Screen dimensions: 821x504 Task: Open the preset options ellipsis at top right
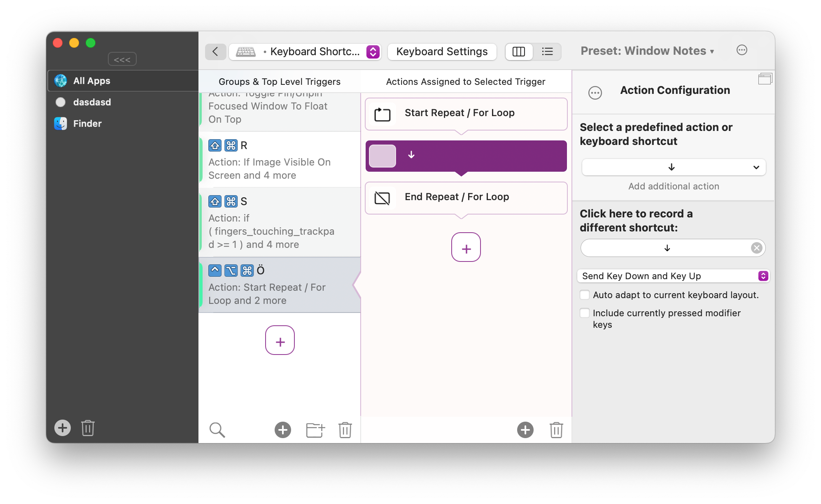pos(742,50)
